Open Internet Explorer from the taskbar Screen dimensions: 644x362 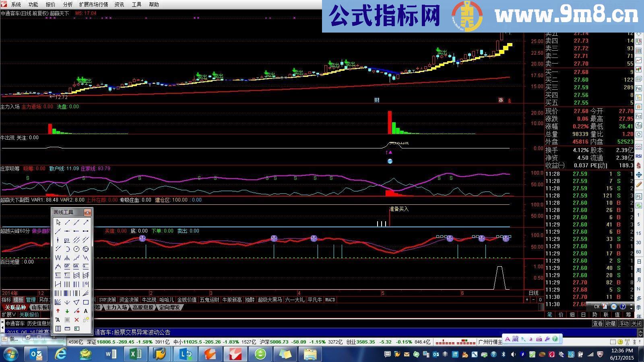(61, 354)
